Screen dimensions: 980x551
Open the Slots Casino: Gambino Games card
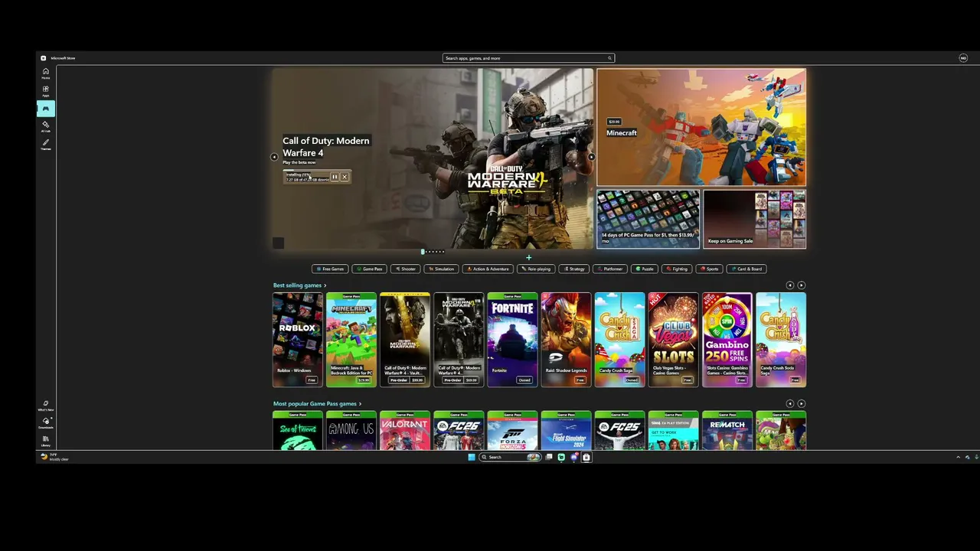727,340
